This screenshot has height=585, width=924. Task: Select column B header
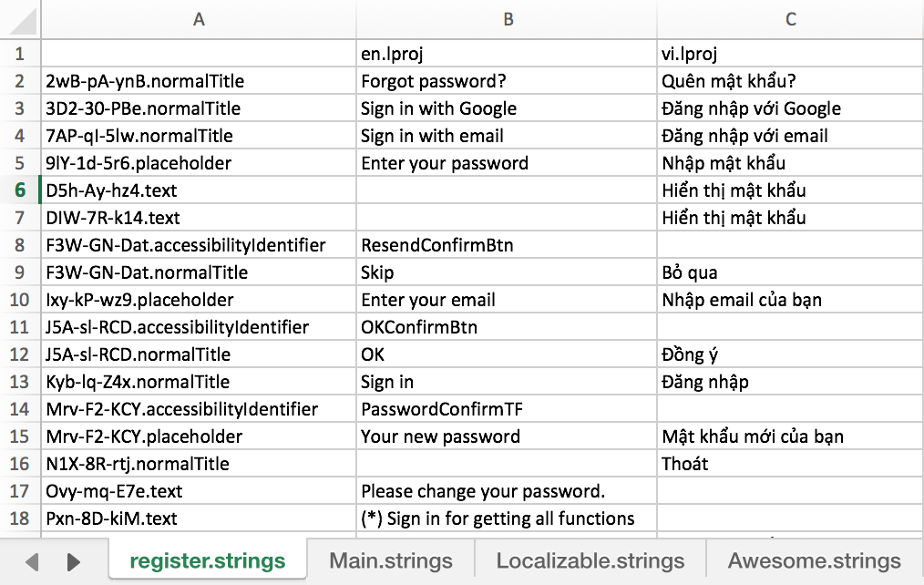click(x=508, y=19)
